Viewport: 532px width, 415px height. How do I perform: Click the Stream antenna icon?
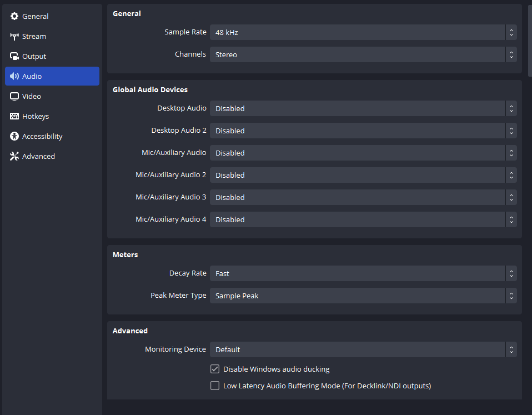point(14,37)
